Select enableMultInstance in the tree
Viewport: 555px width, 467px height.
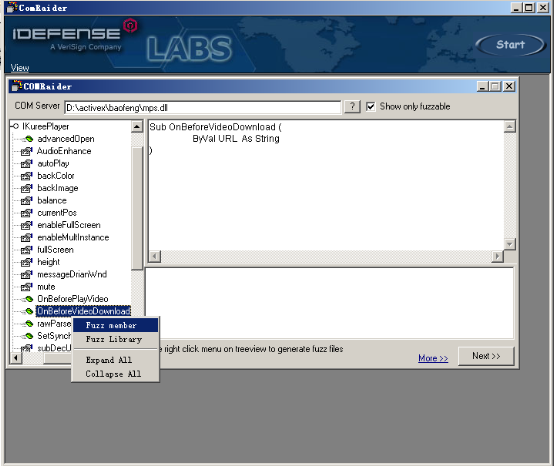click(73, 237)
